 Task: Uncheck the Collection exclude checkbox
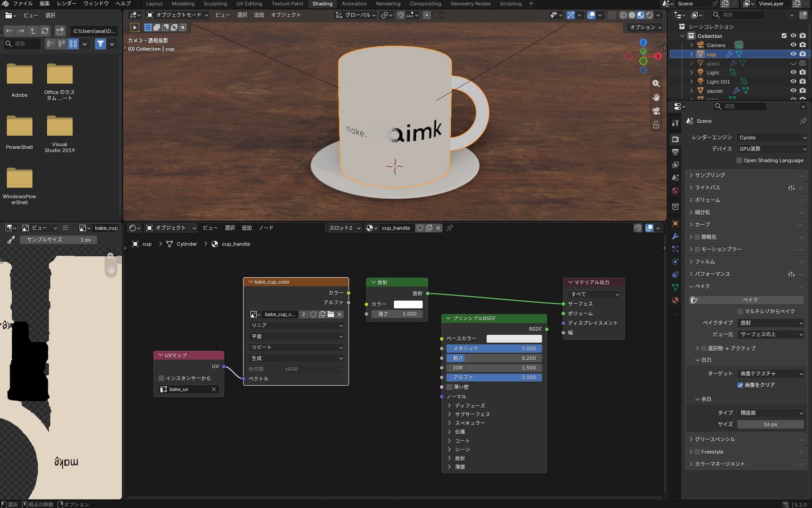click(x=784, y=36)
